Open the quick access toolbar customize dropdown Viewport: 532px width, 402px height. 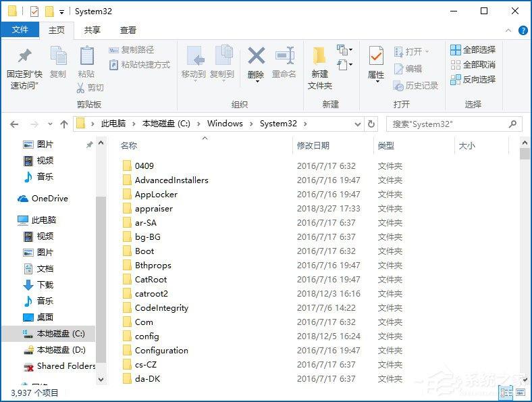coord(61,13)
